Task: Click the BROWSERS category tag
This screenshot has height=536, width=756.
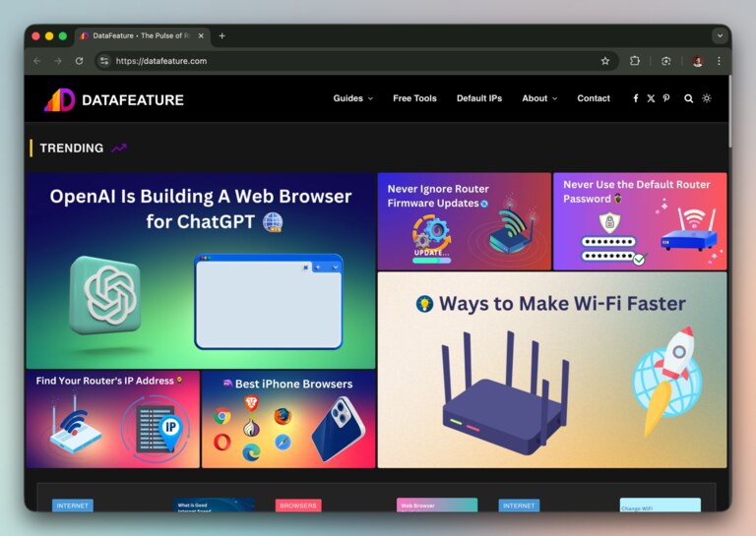Action: pos(298,506)
